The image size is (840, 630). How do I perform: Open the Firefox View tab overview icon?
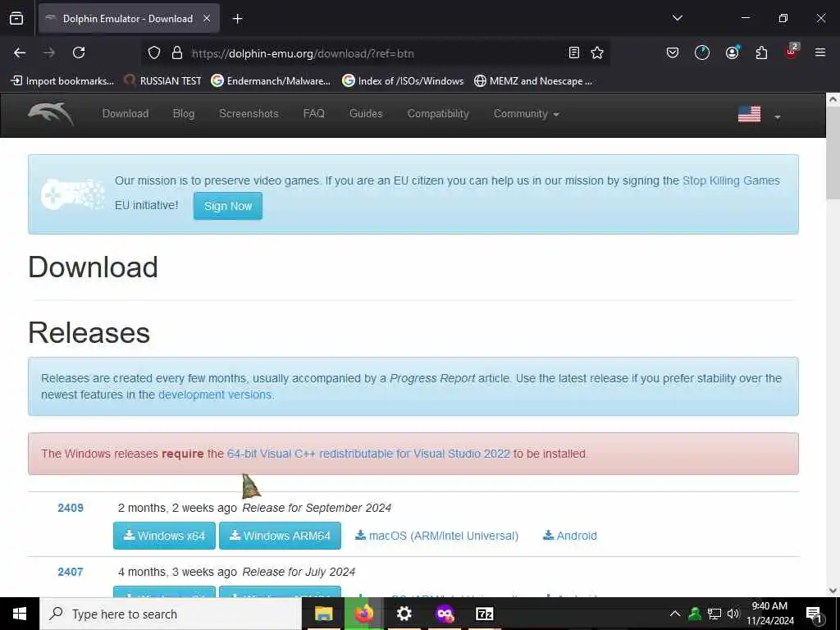point(16,19)
